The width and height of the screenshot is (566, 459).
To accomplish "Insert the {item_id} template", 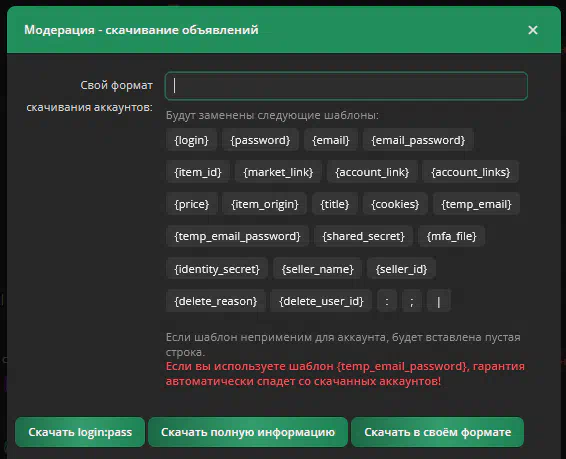I will point(198,172).
